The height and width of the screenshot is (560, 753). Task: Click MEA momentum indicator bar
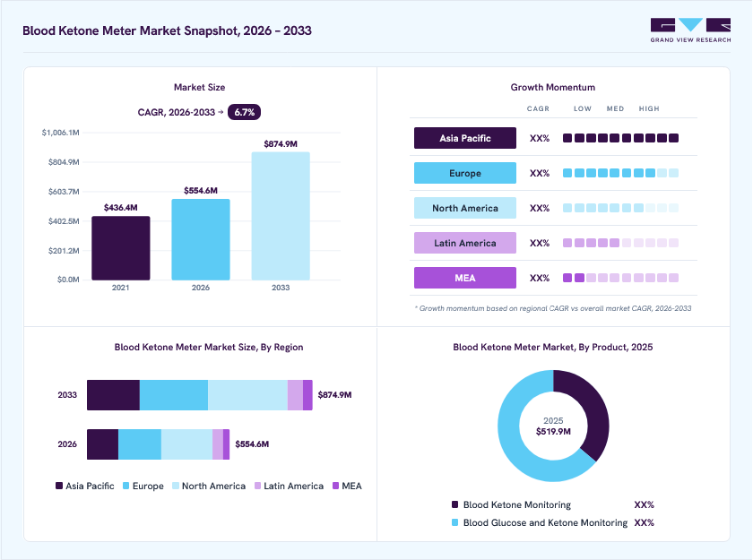pyautogui.click(x=620, y=278)
